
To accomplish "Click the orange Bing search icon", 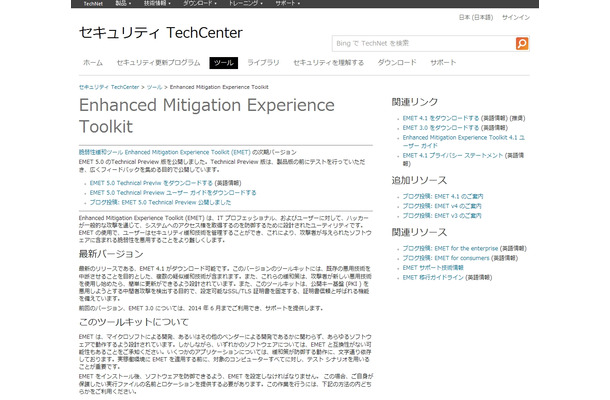I will coord(522,43).
